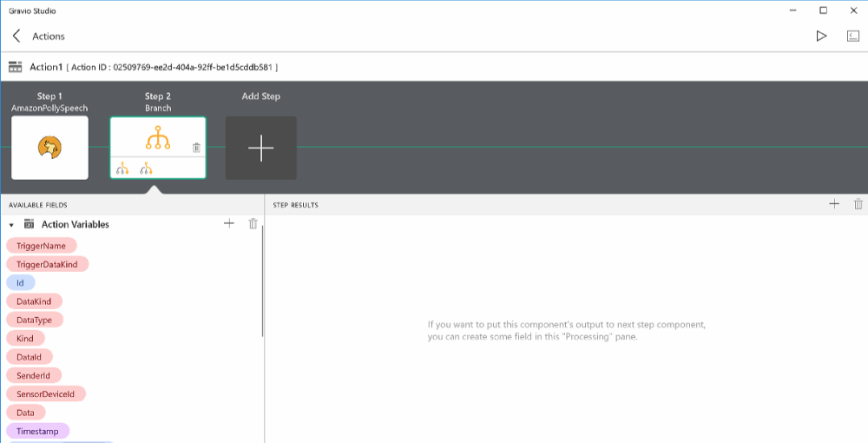Open the first sub-branch icon in Step 2
This screenshot has height=443, width=868.
point(122,169)
